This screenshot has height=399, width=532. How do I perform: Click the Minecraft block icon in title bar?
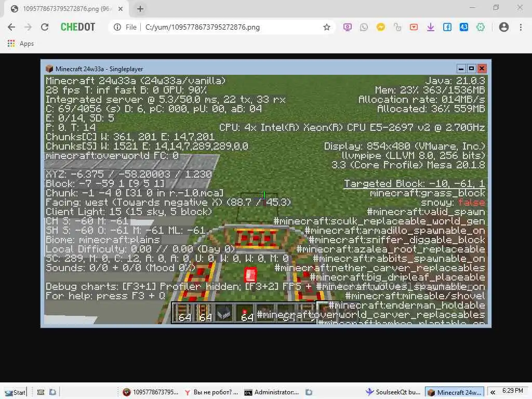[49, 69]
